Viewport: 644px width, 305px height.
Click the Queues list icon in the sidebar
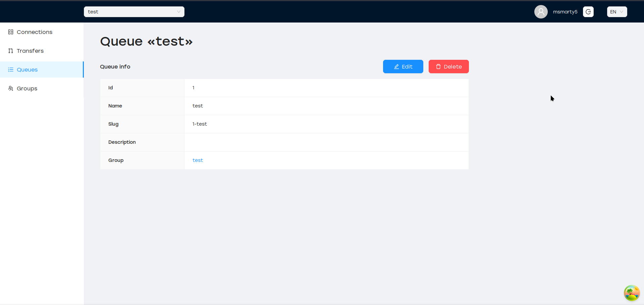[11, 70]
